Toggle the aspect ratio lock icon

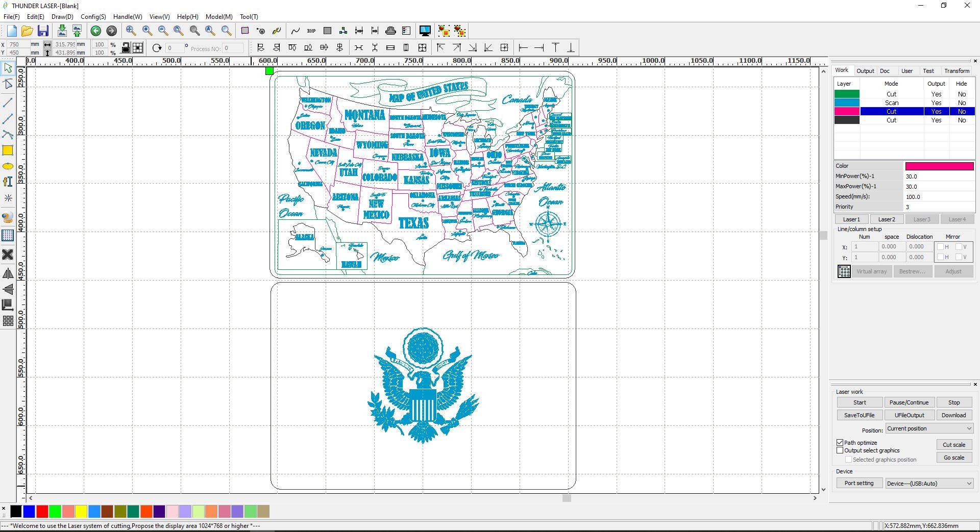pos(126,48)
